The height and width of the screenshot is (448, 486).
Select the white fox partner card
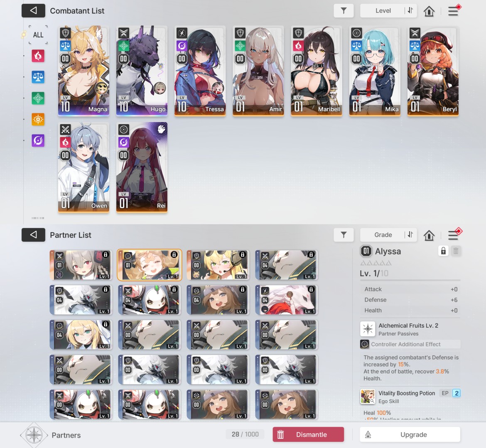pyautogui.click(x=286, y=300)
